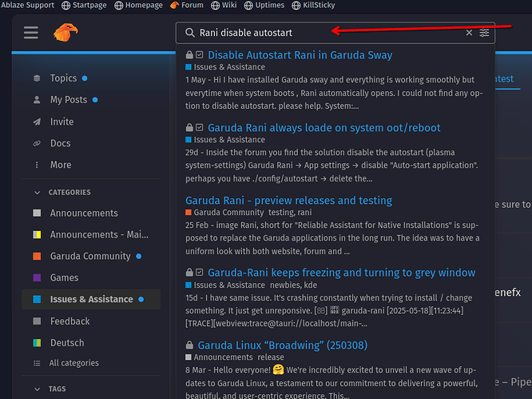Viewport: 532px width, 399px height.
Task: Open the Forum bookmark
Action: tap(187, 5)
